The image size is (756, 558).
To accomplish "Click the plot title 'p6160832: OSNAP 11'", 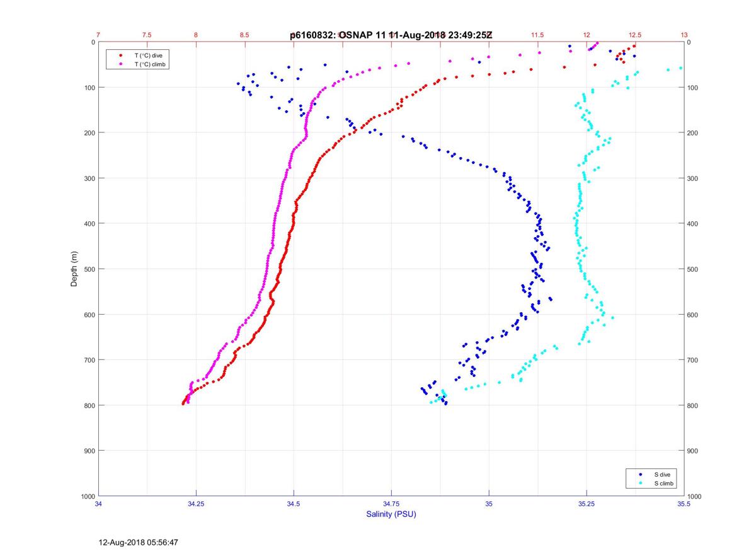I will pyautogui.click(x=339, y=35).
